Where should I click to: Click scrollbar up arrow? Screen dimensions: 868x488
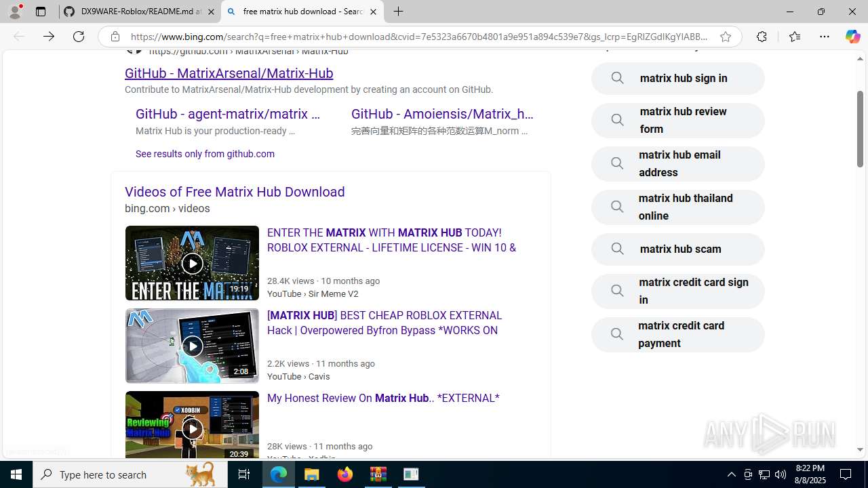(x=860, y=59)
